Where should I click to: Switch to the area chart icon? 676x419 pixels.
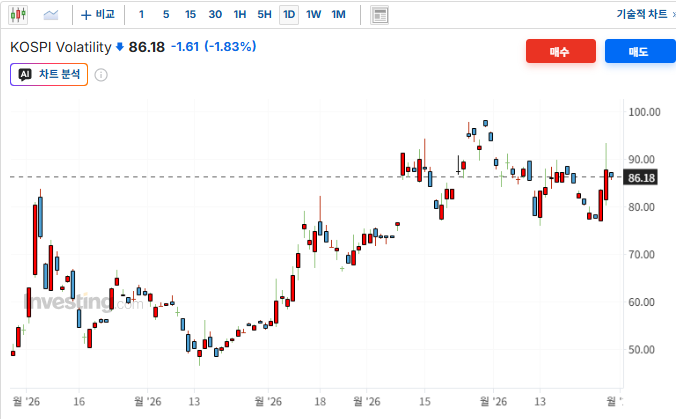tap(51, 15)
